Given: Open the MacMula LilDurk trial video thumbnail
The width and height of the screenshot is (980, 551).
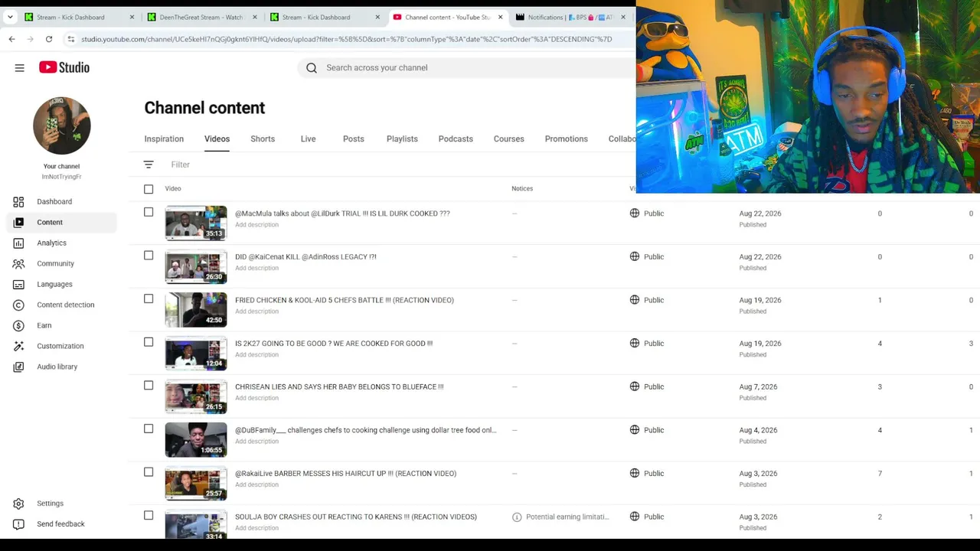Looking at the screenshot, I should click(x=196, y=223).
